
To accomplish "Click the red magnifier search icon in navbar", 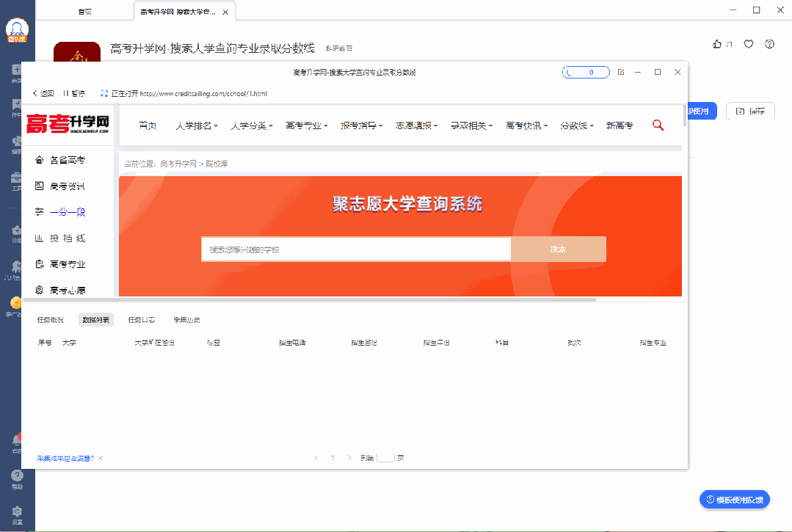I will [658, 125].
